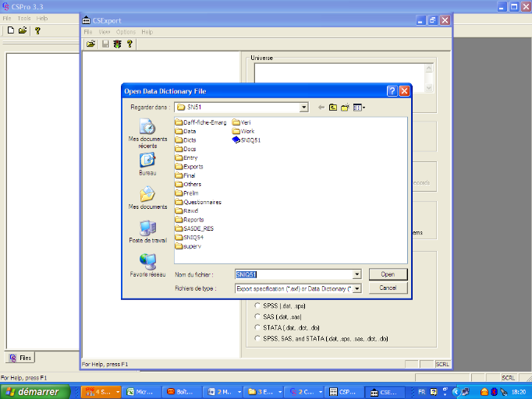Open the Nom du fichier dropdown

tap(356, 274)
